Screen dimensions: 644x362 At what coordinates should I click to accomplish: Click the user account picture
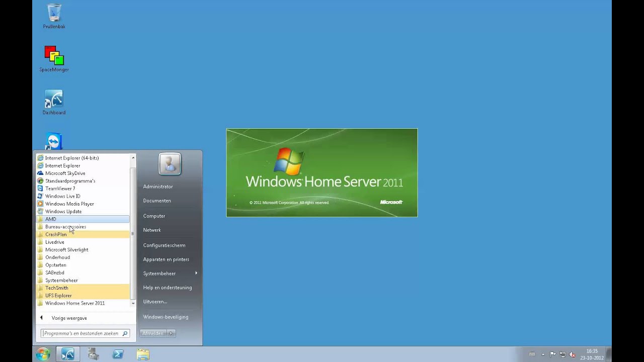170,164
